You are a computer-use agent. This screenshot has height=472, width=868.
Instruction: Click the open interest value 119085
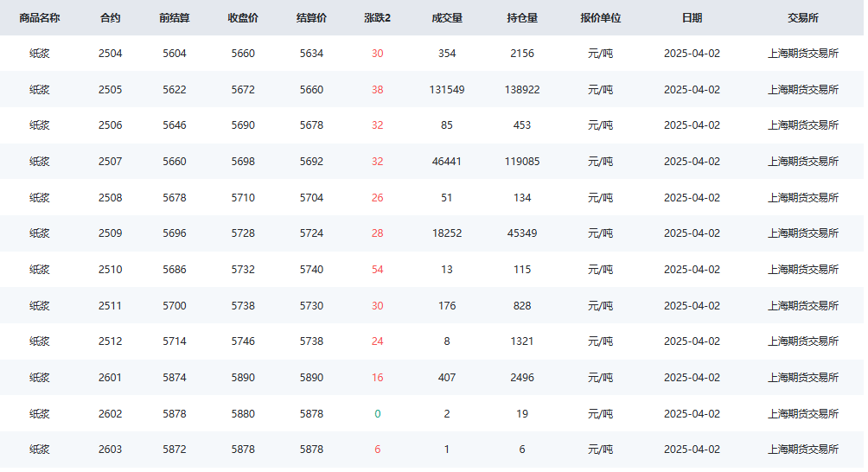click(x=522, y=162)
